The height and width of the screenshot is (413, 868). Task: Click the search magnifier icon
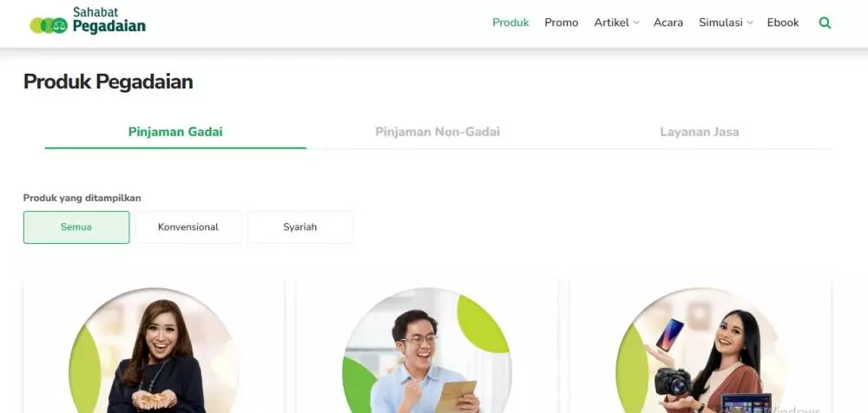click(825, 23)
